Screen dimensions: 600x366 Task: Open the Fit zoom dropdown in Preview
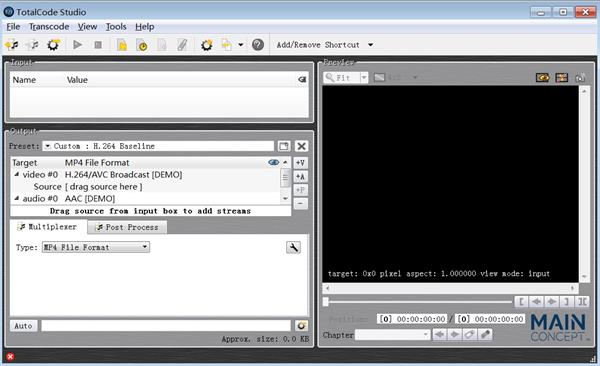point(364,78)
